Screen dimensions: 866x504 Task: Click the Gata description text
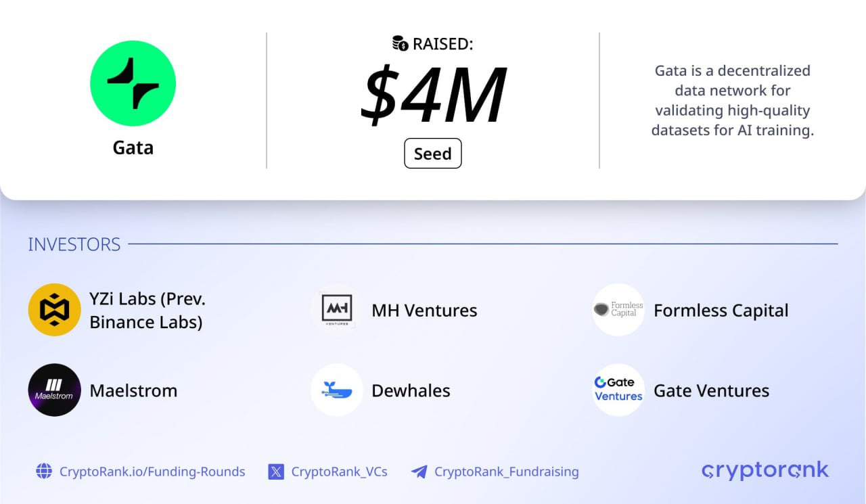[733, 100]
